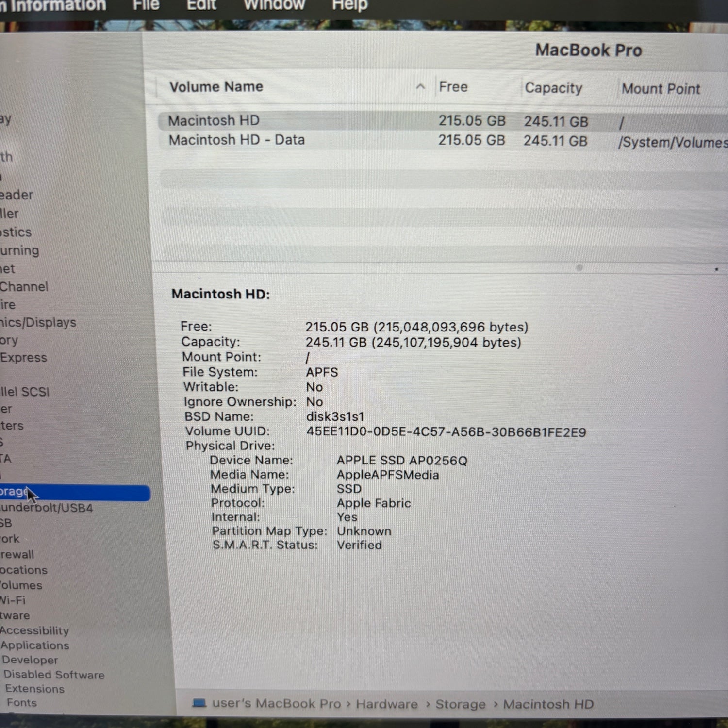Click the S.M.A.R.T. Status value Verified
The image size is (728, 728).
coord(359,545)
